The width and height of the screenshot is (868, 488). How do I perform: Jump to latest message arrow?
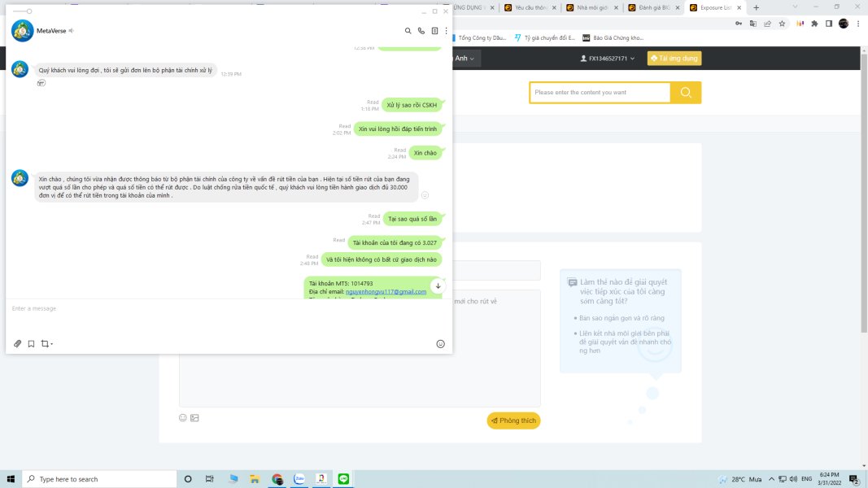tap(438, 286)
